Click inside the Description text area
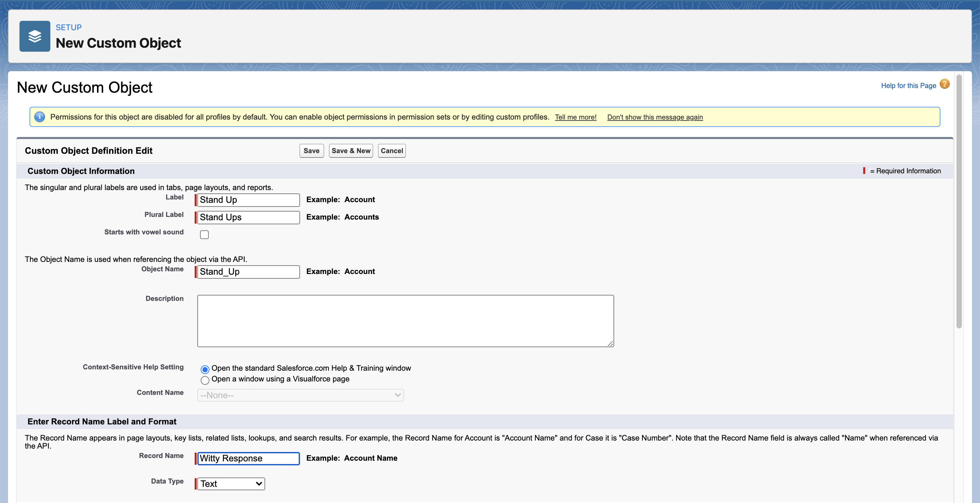 coord(405,321)
